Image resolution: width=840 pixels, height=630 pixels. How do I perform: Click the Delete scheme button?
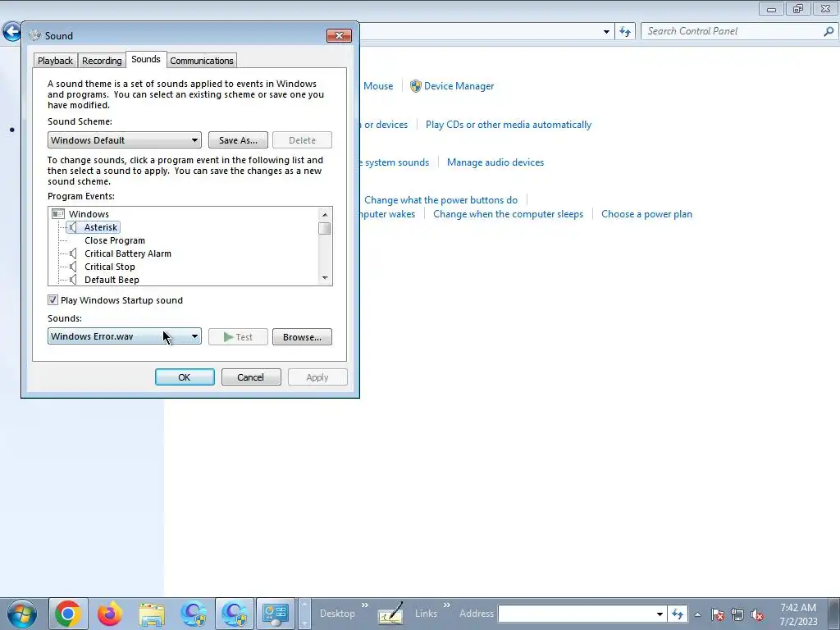click(x=302, y=140)
